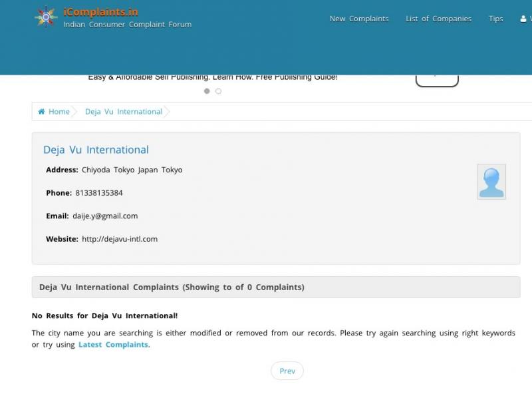Click the Complaints section header bar

(276, 287)
